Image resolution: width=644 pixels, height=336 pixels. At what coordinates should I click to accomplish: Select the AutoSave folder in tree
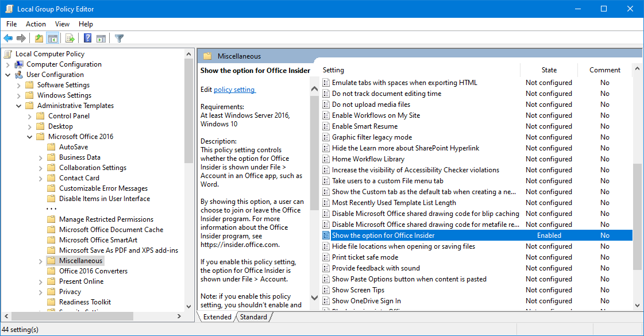(73, 147)
